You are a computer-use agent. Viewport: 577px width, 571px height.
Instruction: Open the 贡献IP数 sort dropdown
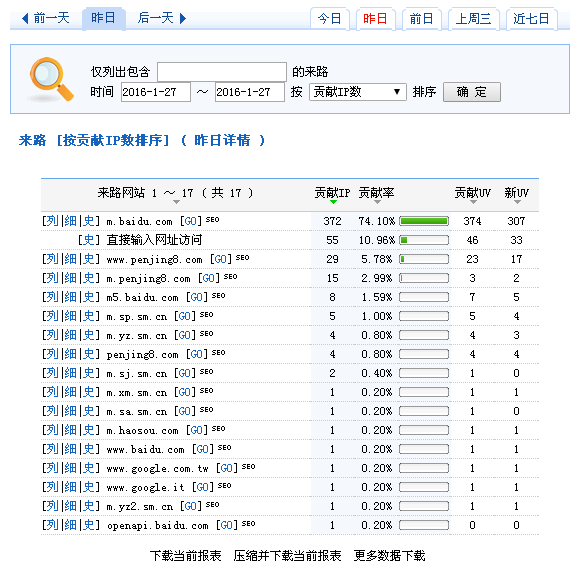tap(358, 92)
